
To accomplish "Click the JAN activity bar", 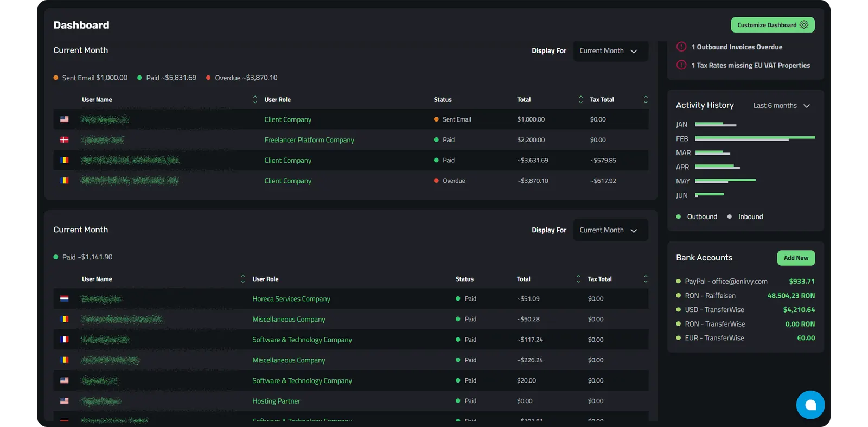I will pyautogui.click(x=716, y=125).
